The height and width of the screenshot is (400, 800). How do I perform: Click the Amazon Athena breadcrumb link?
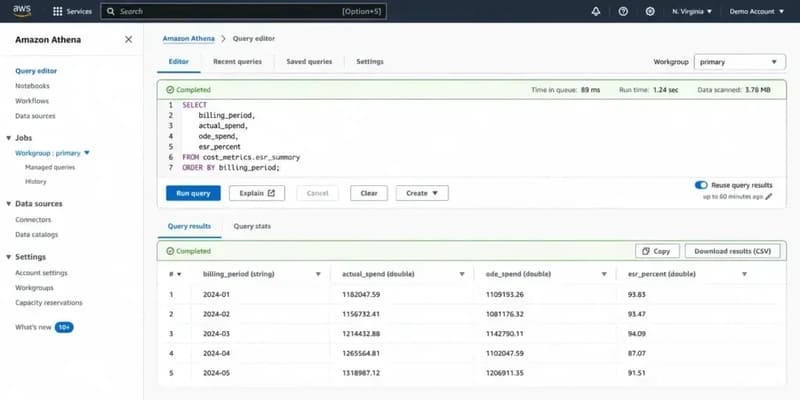click(x=188, y=39)
